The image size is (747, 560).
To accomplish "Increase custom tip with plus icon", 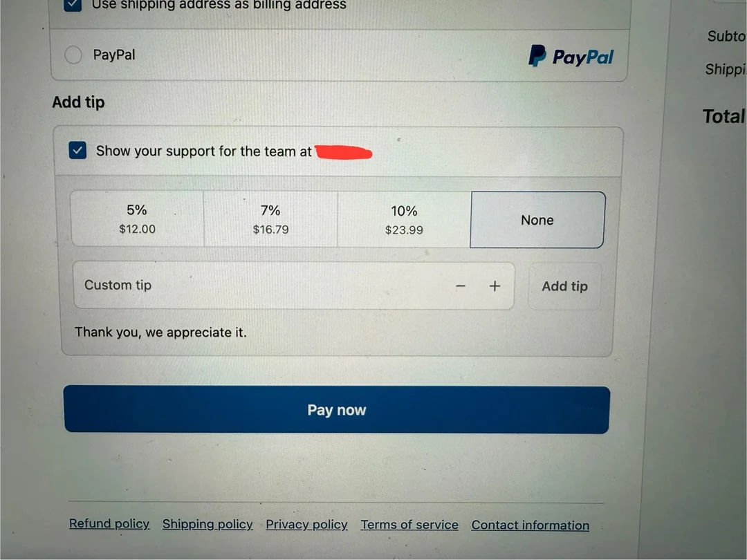I will tap(495, 286).
